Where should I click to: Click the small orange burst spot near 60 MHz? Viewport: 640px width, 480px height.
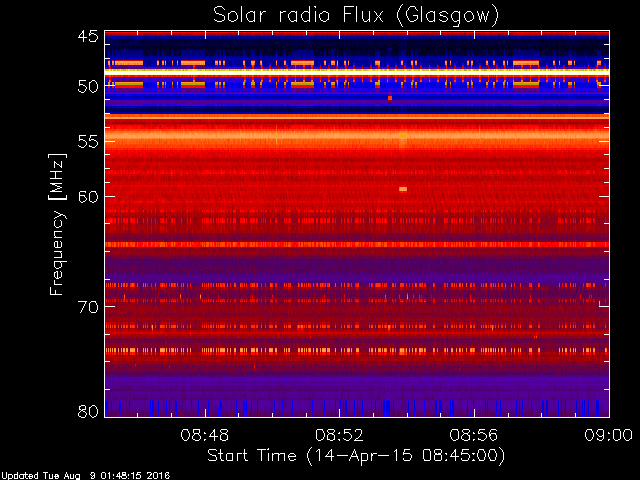[x=403, y=189]
